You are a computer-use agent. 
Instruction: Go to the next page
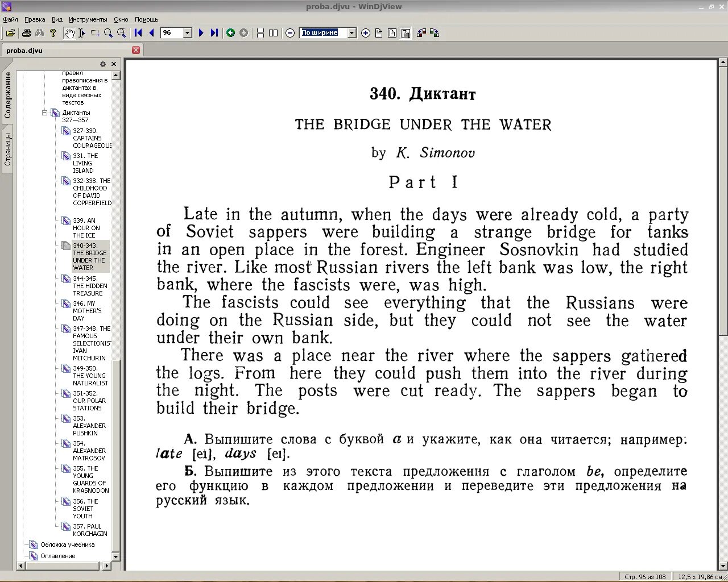pos(201,33)
